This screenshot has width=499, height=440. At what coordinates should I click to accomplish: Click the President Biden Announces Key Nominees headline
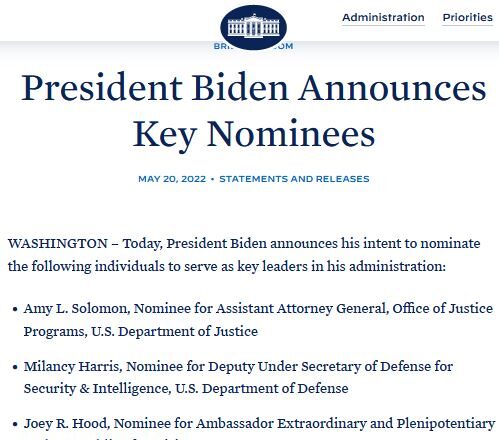254,111
